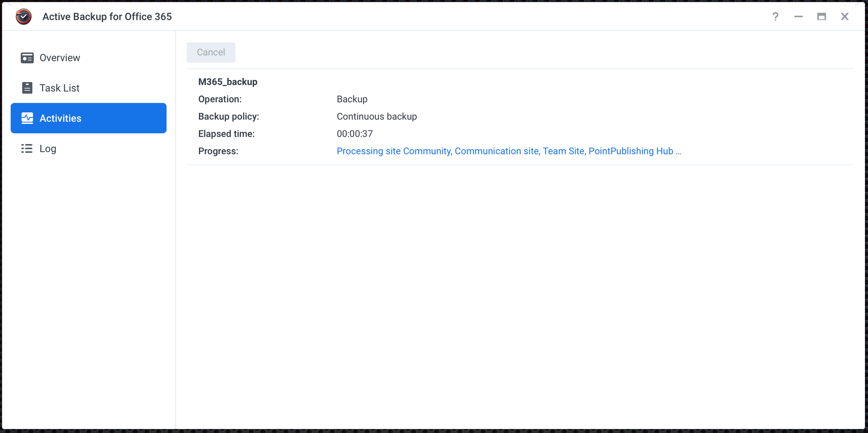Image resolution: width=868 pixels, height=433 pixels.
Task: Click the Active Backup app logo icon
Action: (x=23, y=16)
